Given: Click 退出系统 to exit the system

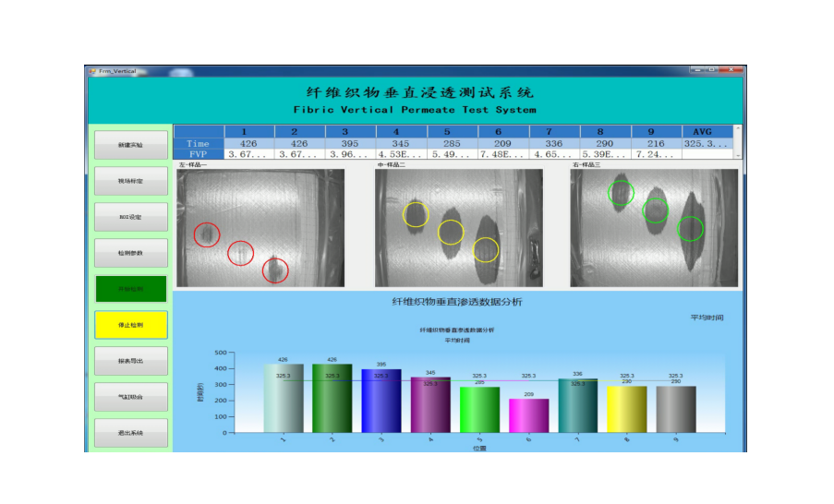Looking at the screenshot, I should 131,433.
